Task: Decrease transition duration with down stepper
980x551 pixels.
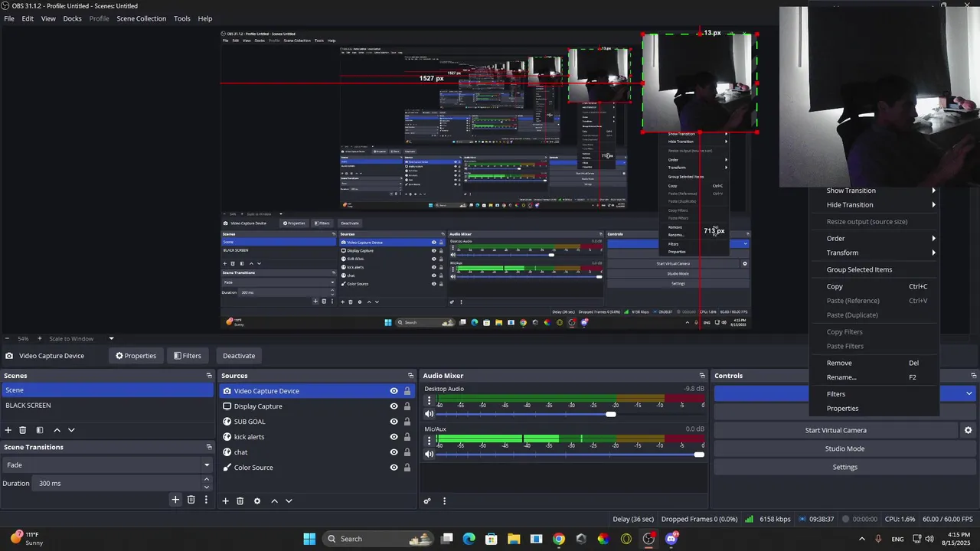Action: pyautogui.click(x=206, y=487)
